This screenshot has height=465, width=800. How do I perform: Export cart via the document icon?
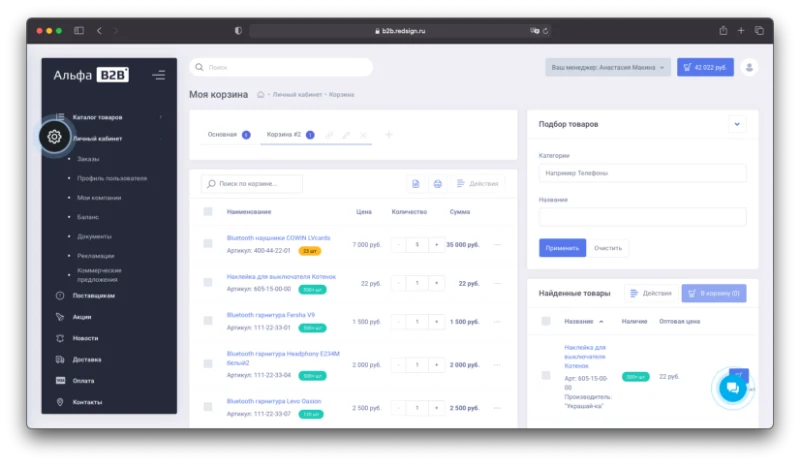tap(416, 184)
